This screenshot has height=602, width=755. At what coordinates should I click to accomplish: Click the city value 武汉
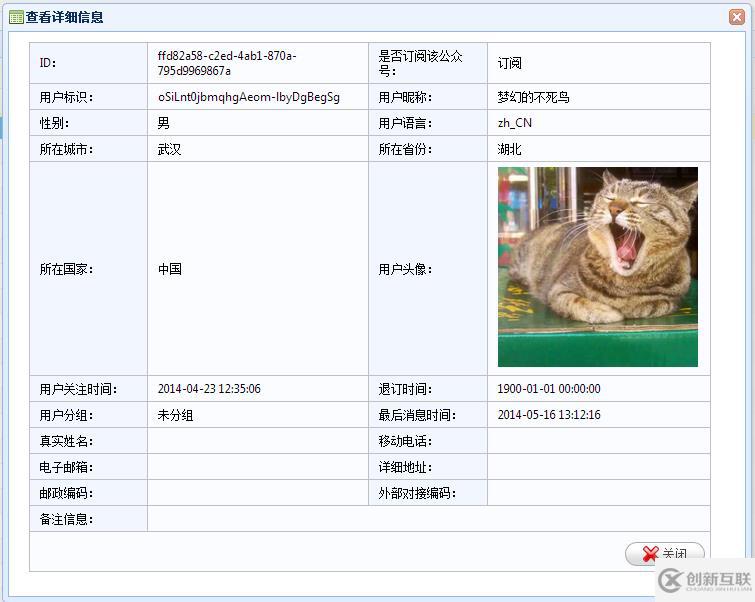click(x=169, y=149)
